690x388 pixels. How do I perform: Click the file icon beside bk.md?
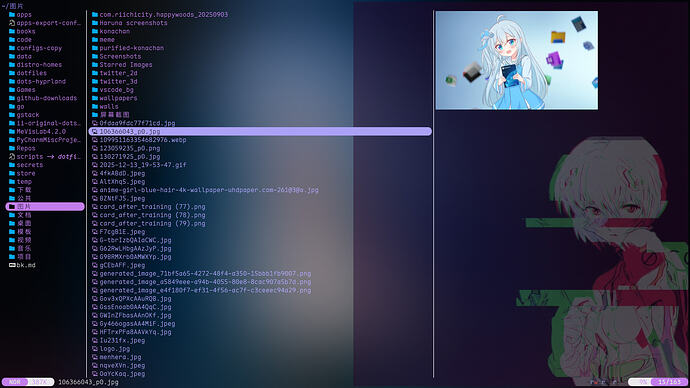12,265
